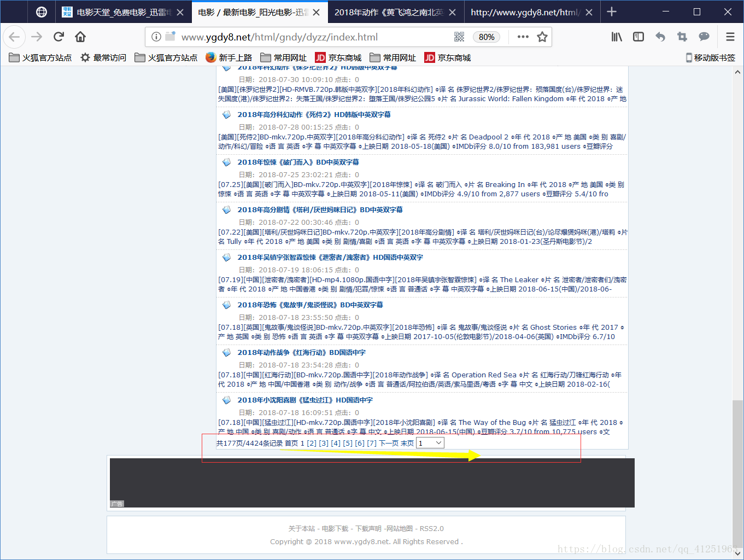Open the second 常用网址 bookmark folder
The height and width of the screenshot is (560, 744).
tap(393, 57)
